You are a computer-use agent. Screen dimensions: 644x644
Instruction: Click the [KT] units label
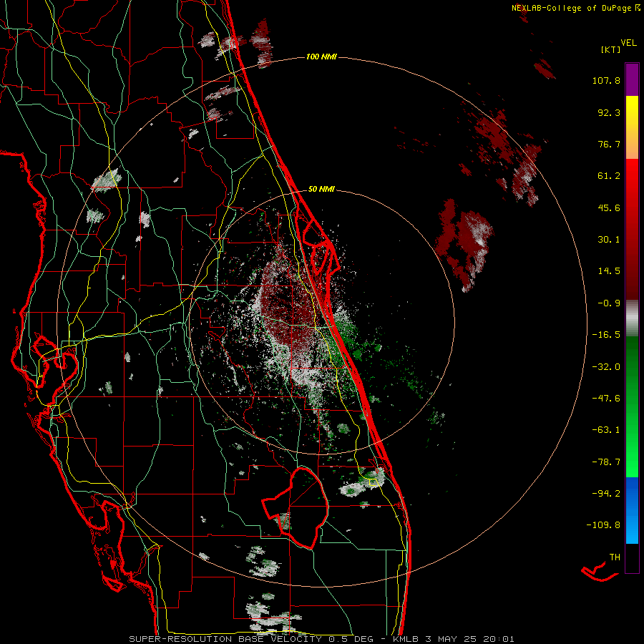(x=610, y=49)
